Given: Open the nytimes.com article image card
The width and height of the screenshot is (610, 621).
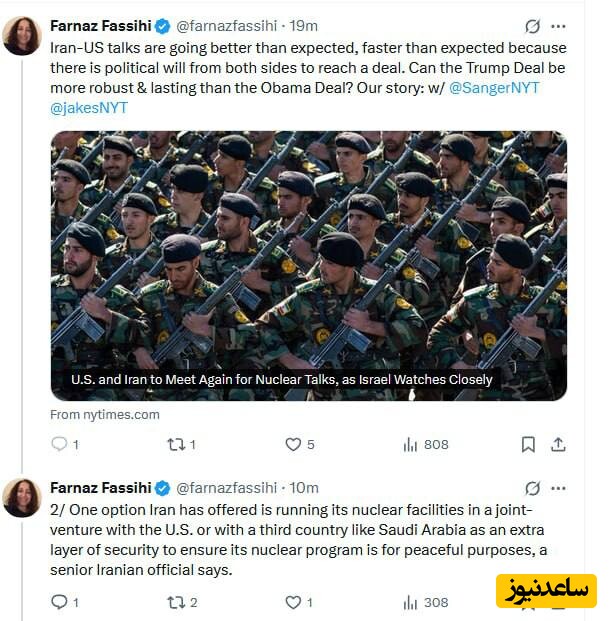Looking at the screenshot, I should click(308, 265).
